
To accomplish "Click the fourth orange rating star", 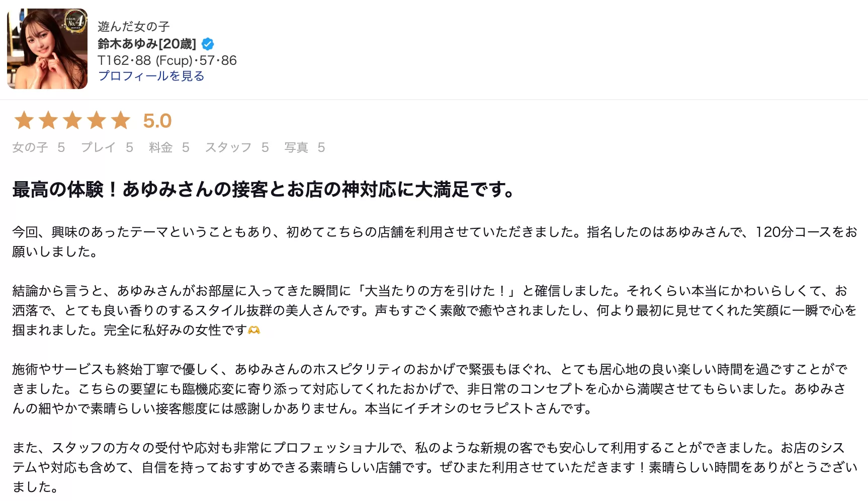I will [97, 121].
